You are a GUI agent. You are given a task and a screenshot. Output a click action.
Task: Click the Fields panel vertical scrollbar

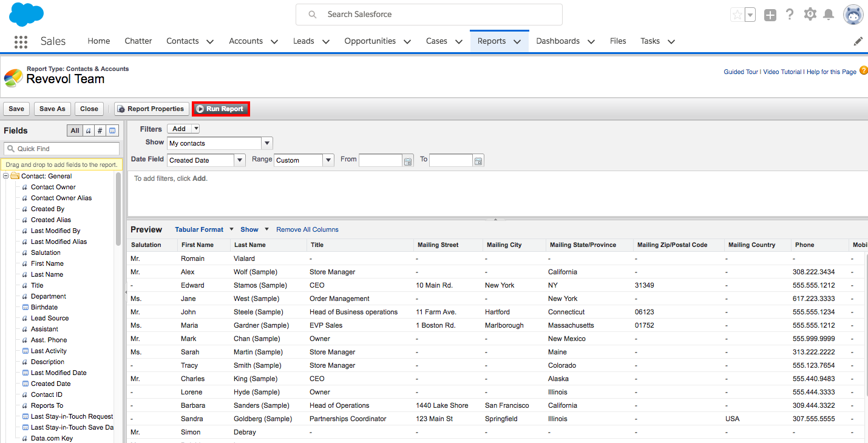(118, 209)
